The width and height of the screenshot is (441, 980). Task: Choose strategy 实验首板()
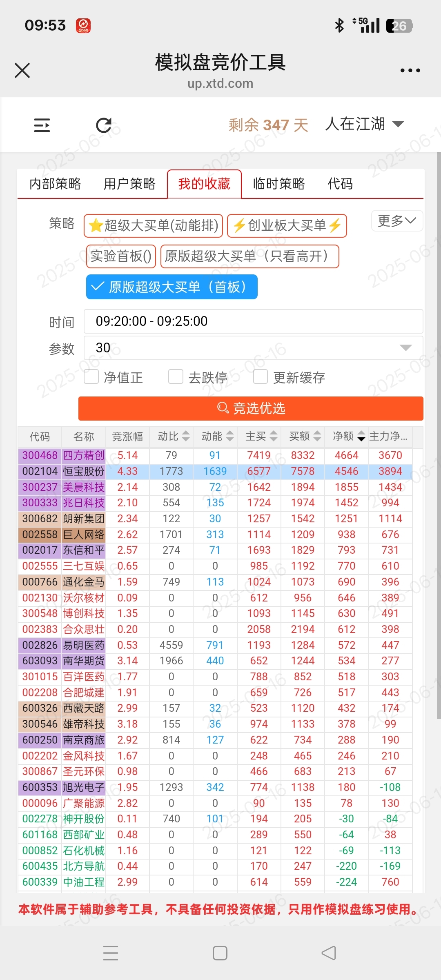pyautogui.click(x=121, y=256)
